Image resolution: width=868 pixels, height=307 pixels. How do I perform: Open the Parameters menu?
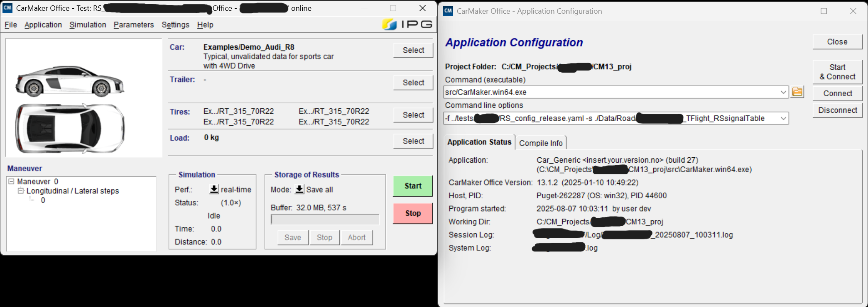tap(134, 25)
